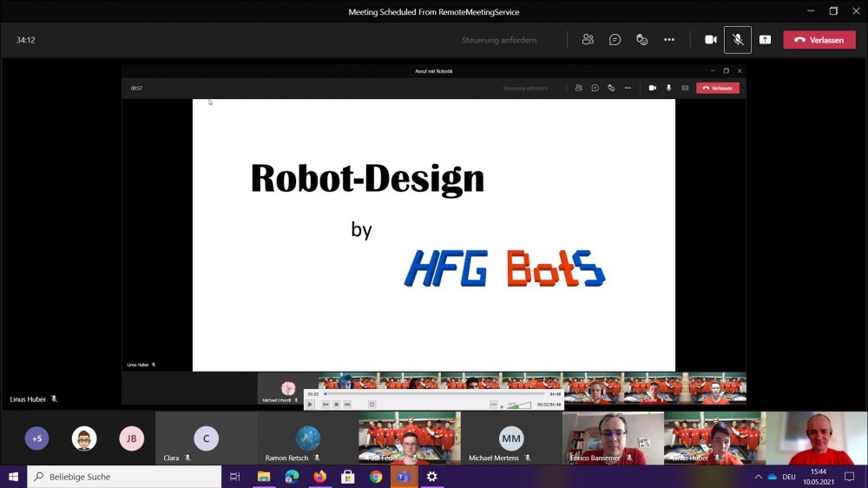The height and width of the screenshot is (488, 868).
Task: Launch Firefox from the taskbar
Action: 319,477
